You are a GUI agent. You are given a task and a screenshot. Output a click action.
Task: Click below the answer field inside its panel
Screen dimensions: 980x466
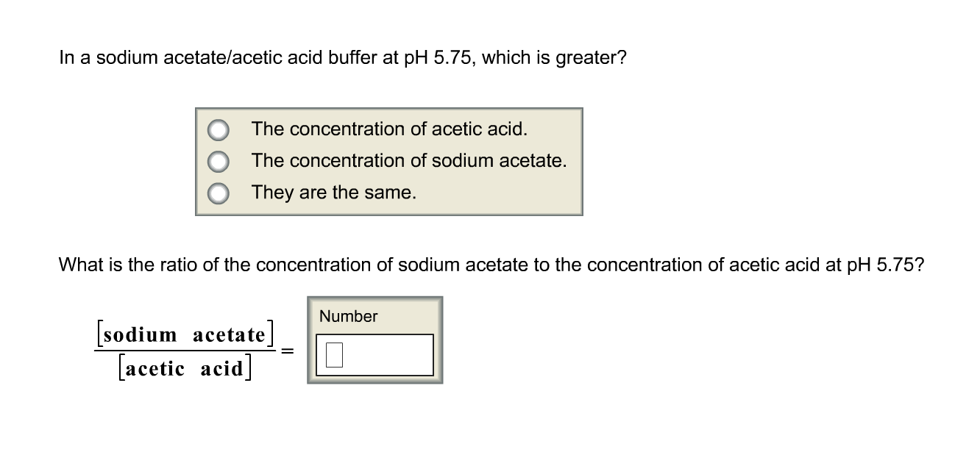(x=374, y=377)
